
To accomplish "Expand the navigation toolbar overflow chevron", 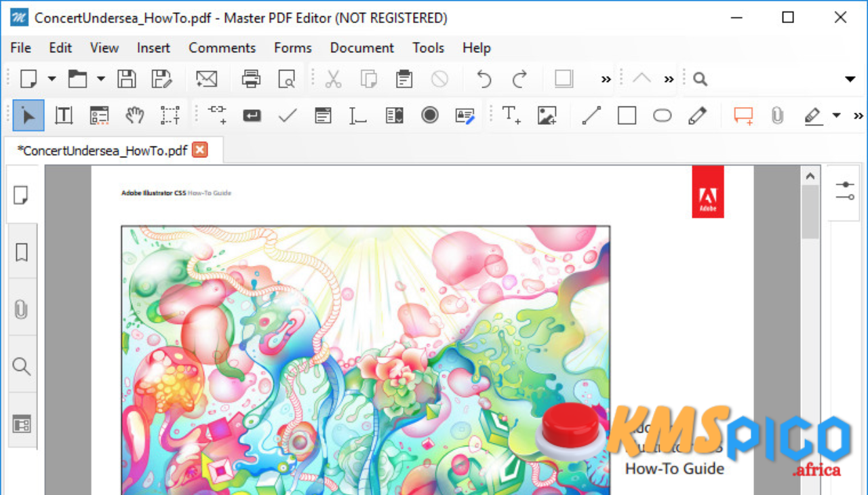I will click(x=669, y=79).
